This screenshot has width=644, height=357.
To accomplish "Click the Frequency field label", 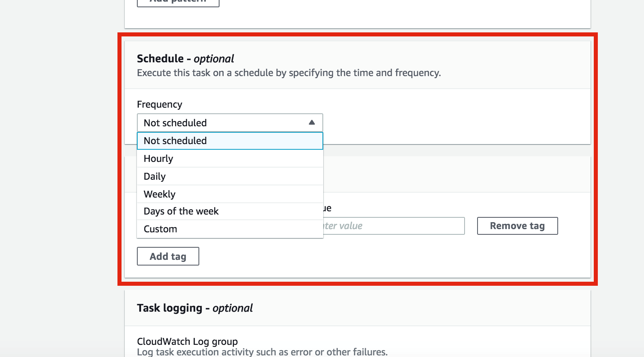I will point(160,104).
